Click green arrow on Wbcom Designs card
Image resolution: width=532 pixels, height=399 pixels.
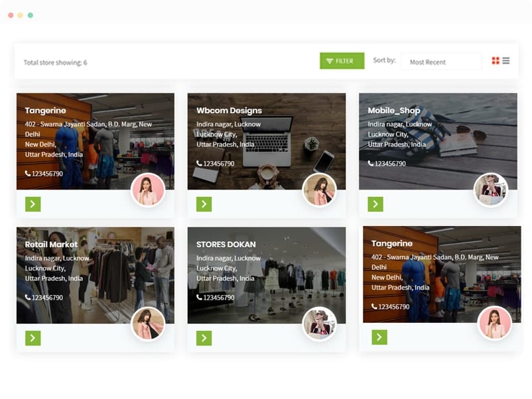[x=203, y=204]
